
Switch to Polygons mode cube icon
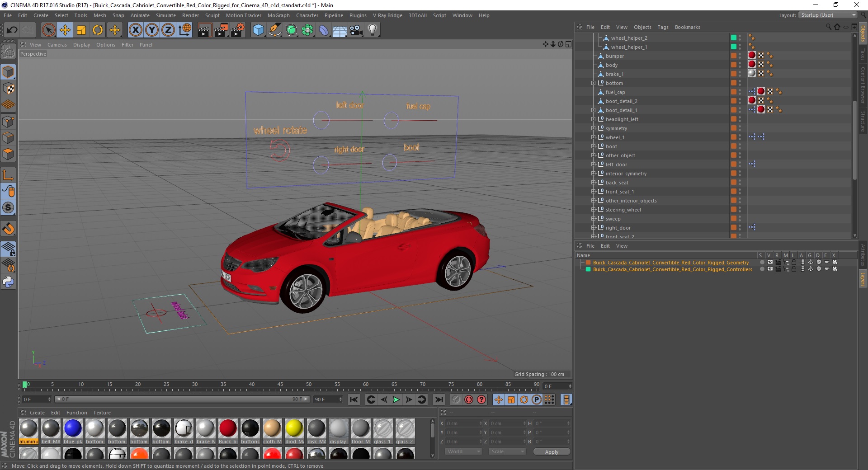point(8,154)
